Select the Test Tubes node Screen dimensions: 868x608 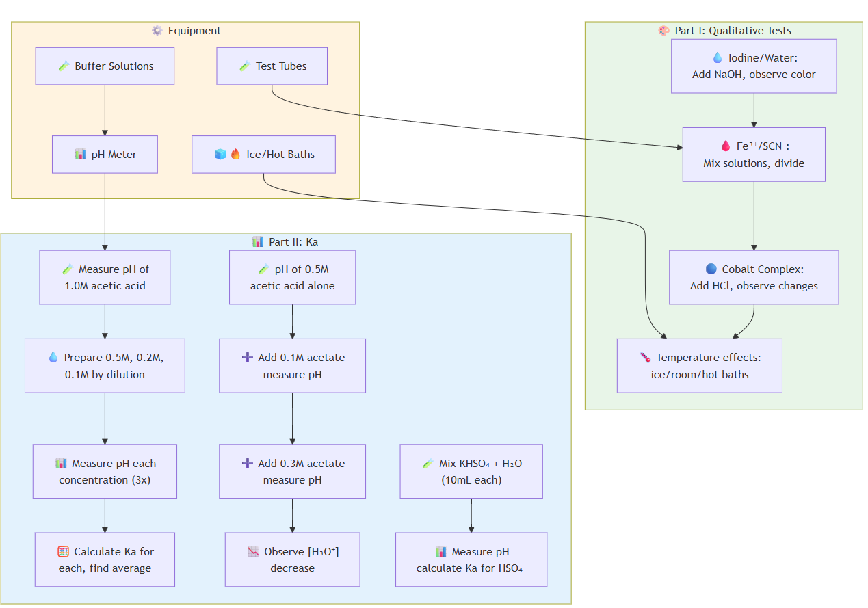pyautogui.click(x=272, y=66)
